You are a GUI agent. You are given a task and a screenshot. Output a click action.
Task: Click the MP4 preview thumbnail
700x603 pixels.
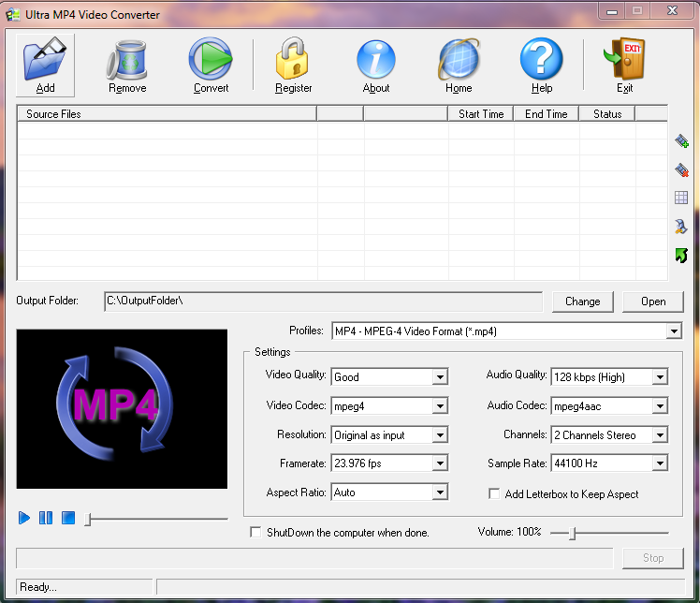122,408
